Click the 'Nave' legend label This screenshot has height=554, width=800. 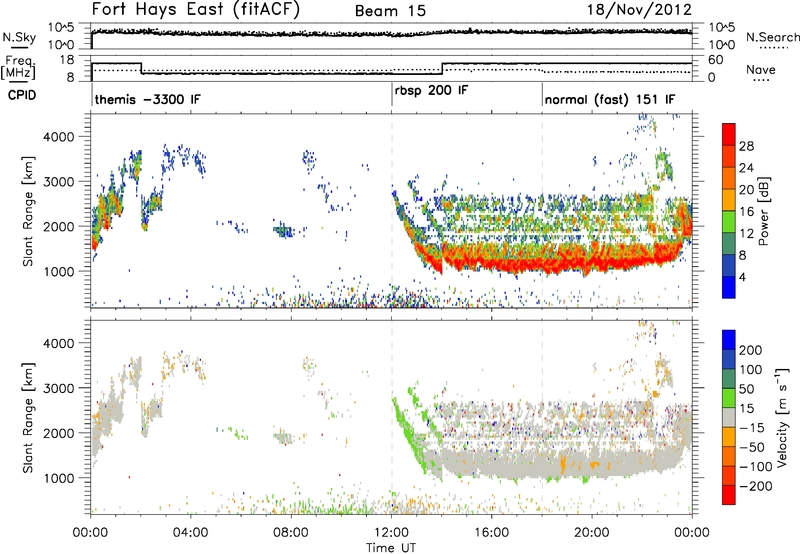point(761,70)
